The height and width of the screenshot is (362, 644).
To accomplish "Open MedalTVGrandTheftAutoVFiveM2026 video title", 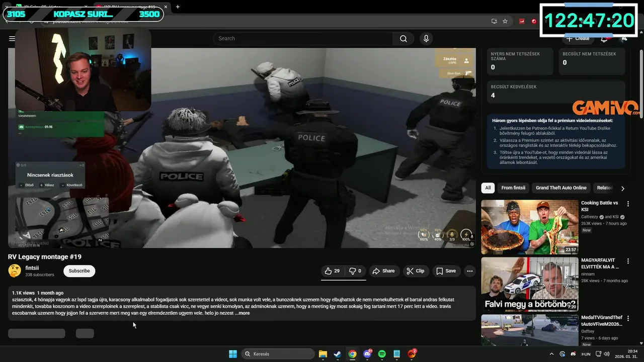I will pyautogui.click(x=602, y=321).
